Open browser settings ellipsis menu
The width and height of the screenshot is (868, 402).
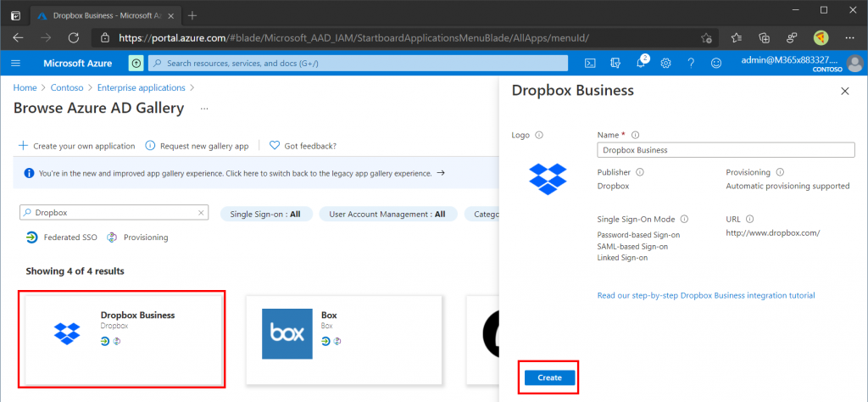click(849, 37)
